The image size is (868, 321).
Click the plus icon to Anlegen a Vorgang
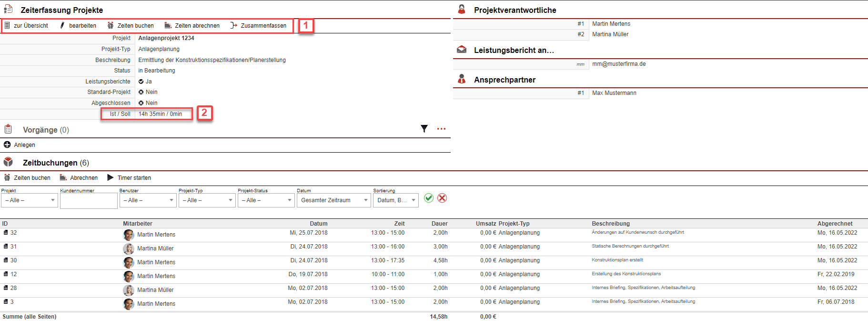[7, 145]
